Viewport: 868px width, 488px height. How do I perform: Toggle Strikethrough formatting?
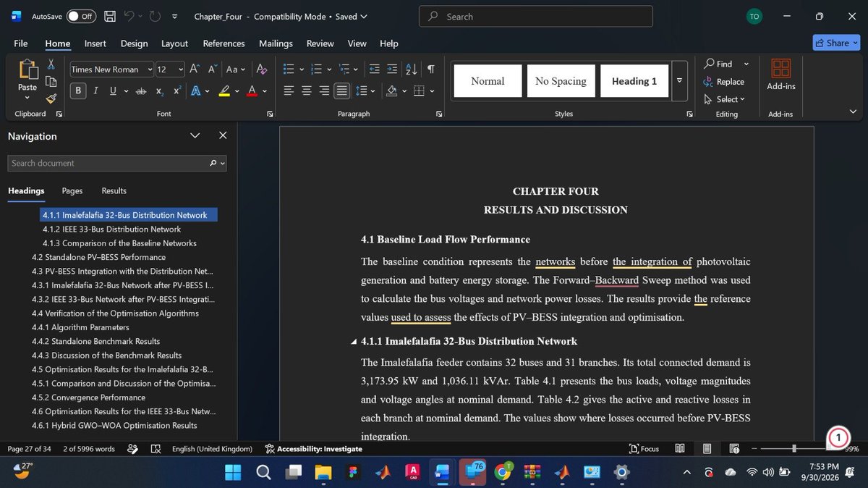point(141,91)
